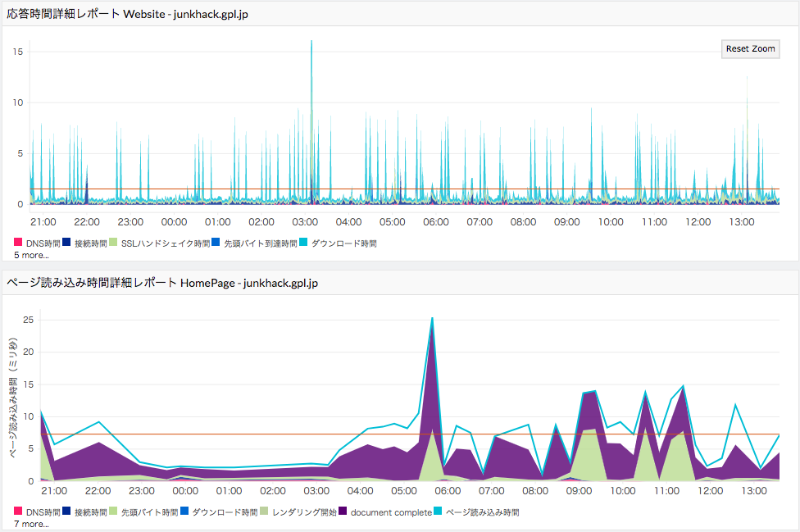The image size is (800, 532).
Task: Click the cyan ダウンロード時間 swatch in top legend
Action: (303, 243)
